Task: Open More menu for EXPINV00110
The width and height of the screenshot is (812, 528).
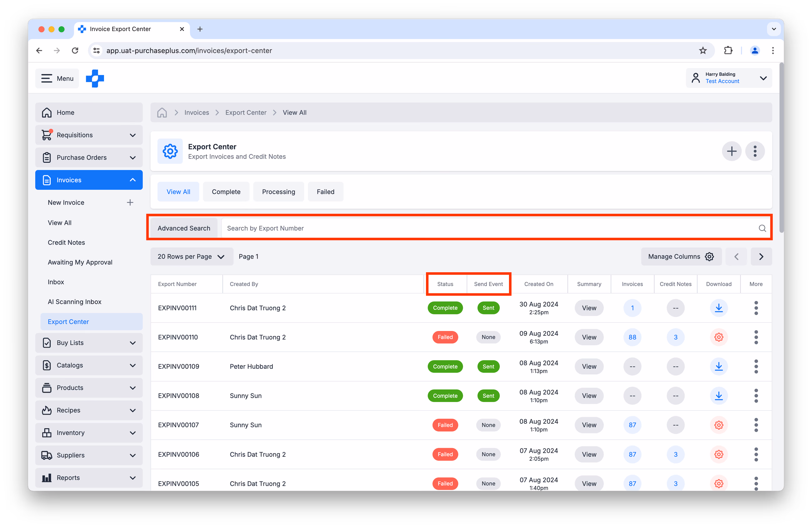Action: click(x=756, y=337)
